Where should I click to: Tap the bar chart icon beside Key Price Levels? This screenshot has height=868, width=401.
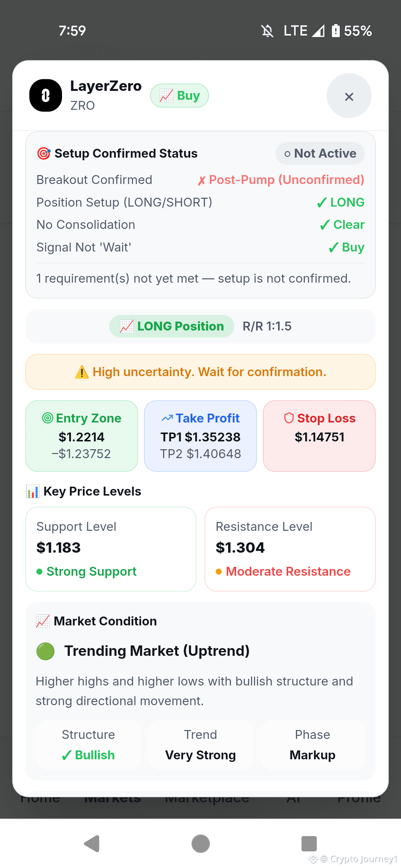pyautogui.click(x=33, y=491)
